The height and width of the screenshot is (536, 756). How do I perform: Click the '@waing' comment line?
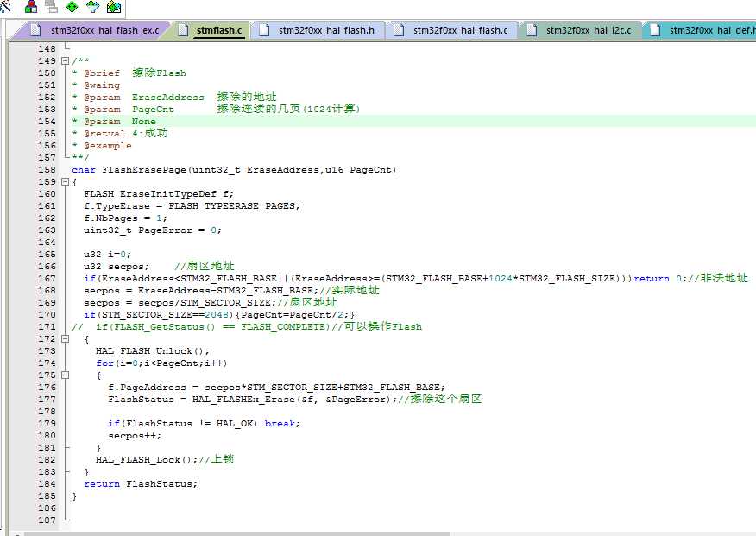tap(96, 85)
